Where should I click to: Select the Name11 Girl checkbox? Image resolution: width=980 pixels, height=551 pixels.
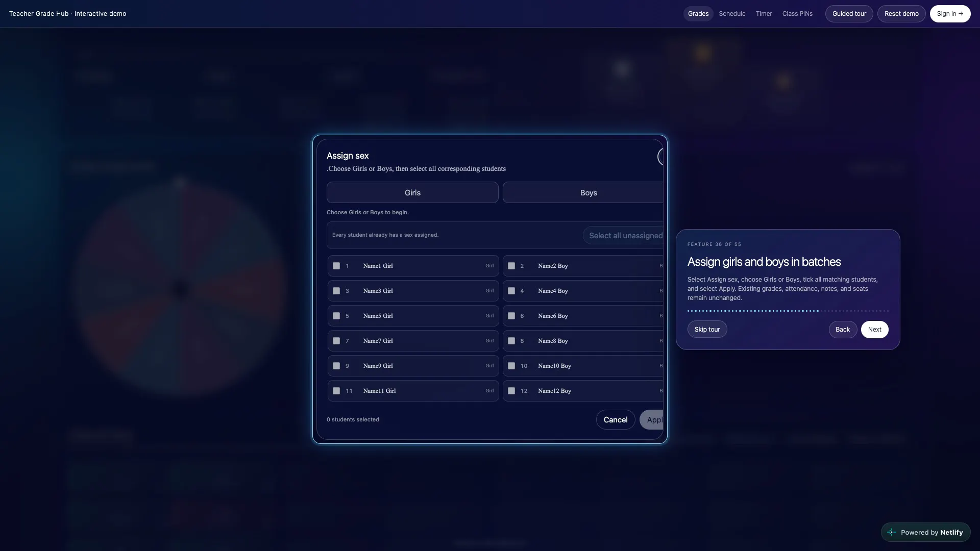pos(336,391)
